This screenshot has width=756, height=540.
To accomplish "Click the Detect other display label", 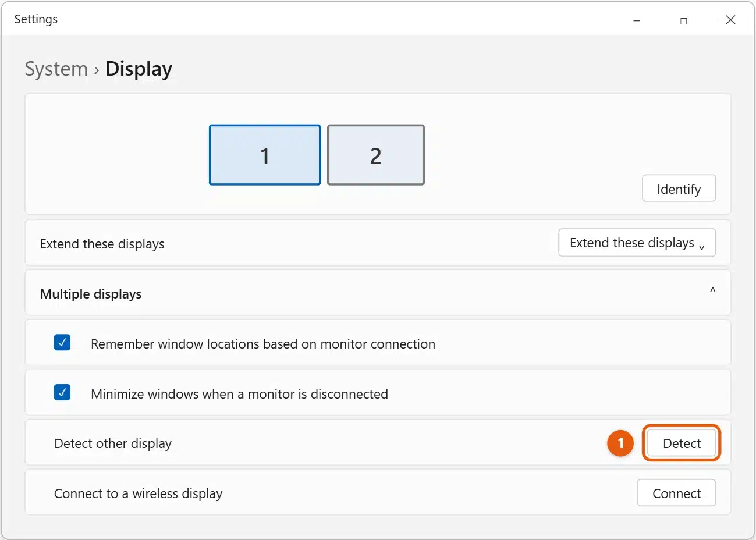I will pos(113,443).
